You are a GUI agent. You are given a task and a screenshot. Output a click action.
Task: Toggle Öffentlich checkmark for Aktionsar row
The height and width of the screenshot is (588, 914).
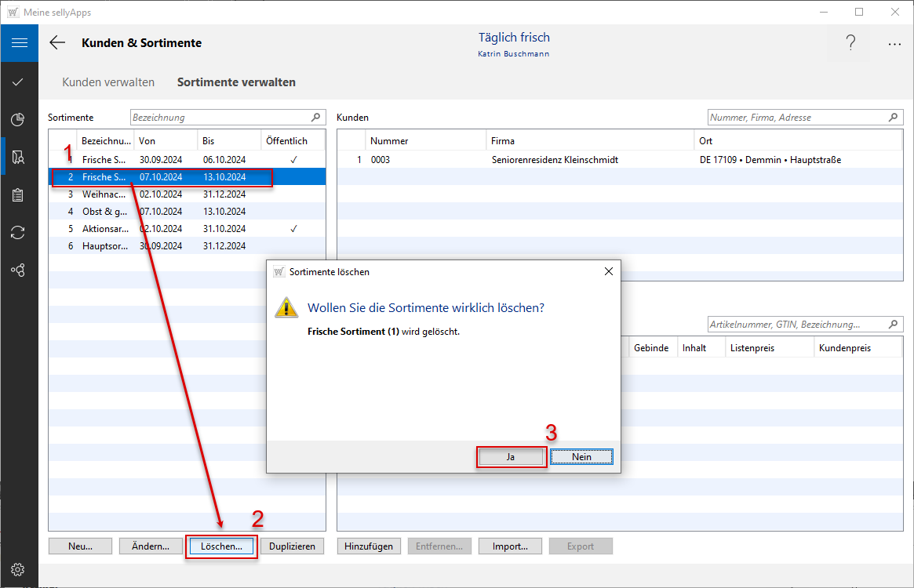click(293, 229)
